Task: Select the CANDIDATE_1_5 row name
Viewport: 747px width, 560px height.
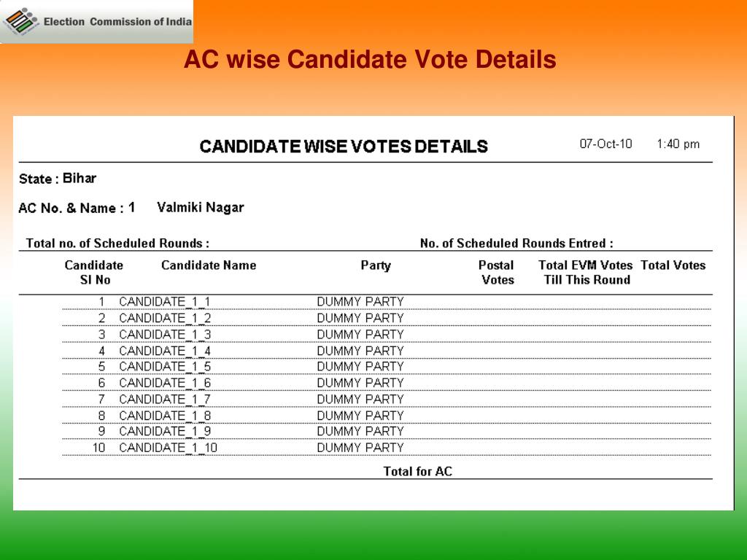Action: (165, 367)
